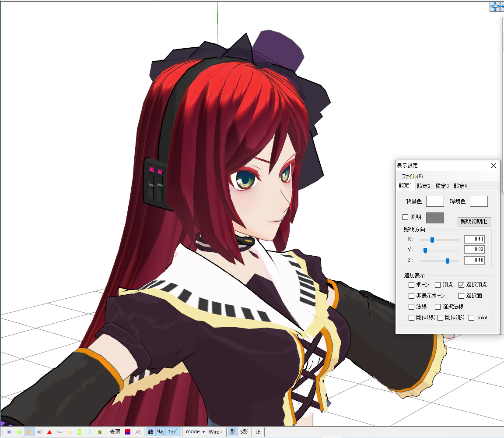
Task: Enable the 法線 normals checkbox
Action: [x=411, y=307]
